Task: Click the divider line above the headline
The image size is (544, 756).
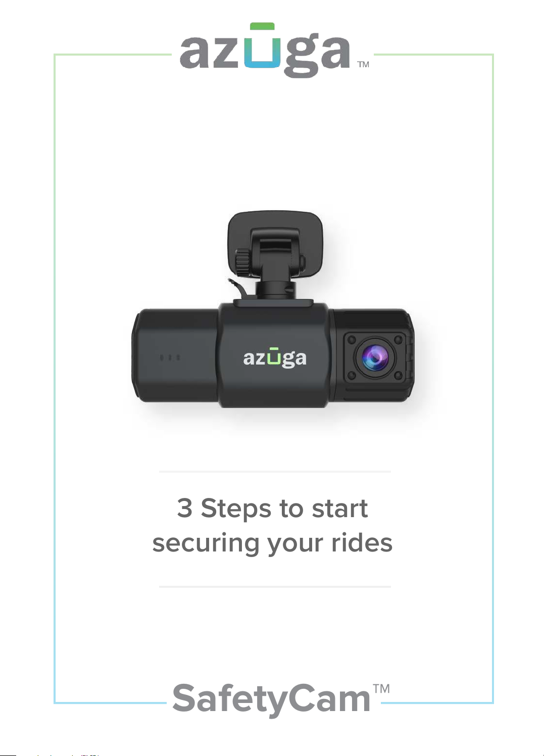Action: pos(275,472)
